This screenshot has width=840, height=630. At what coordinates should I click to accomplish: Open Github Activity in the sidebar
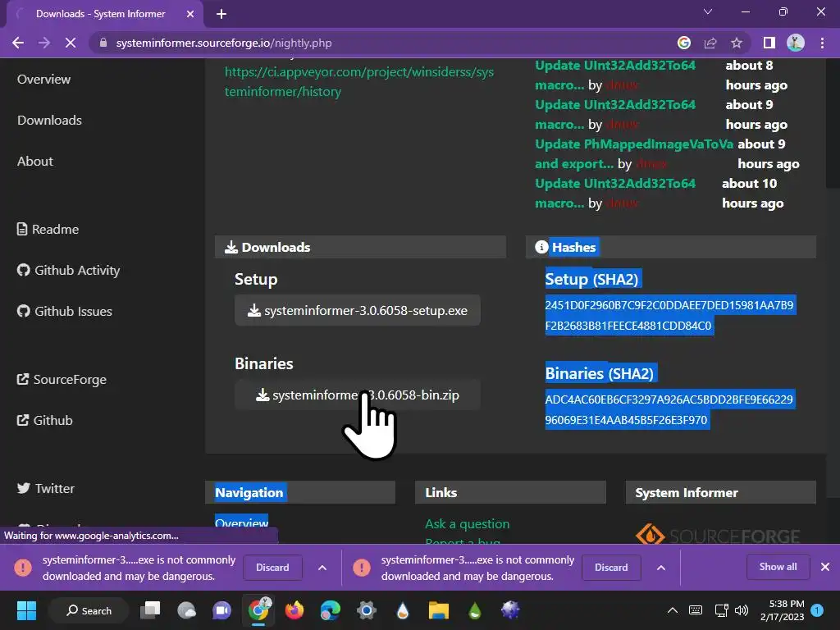[x=68, y=270]
